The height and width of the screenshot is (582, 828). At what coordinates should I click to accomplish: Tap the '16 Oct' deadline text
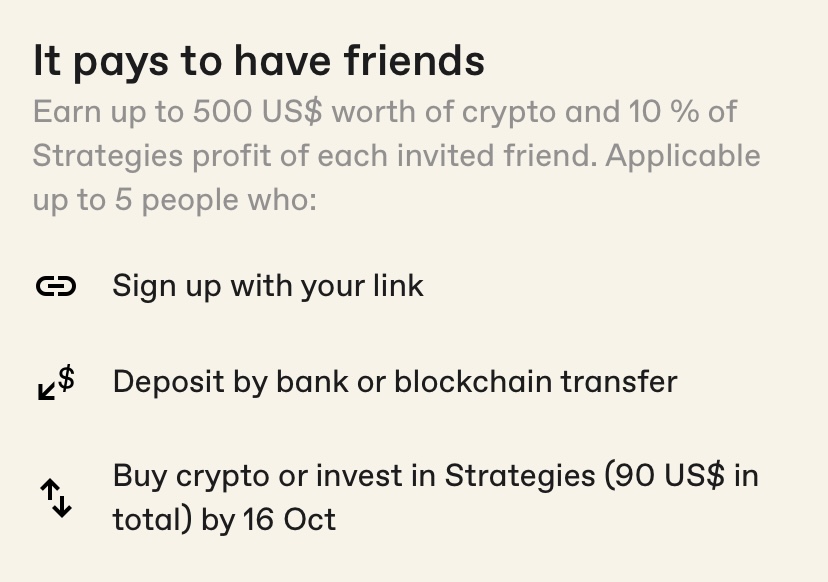(289, 520)
